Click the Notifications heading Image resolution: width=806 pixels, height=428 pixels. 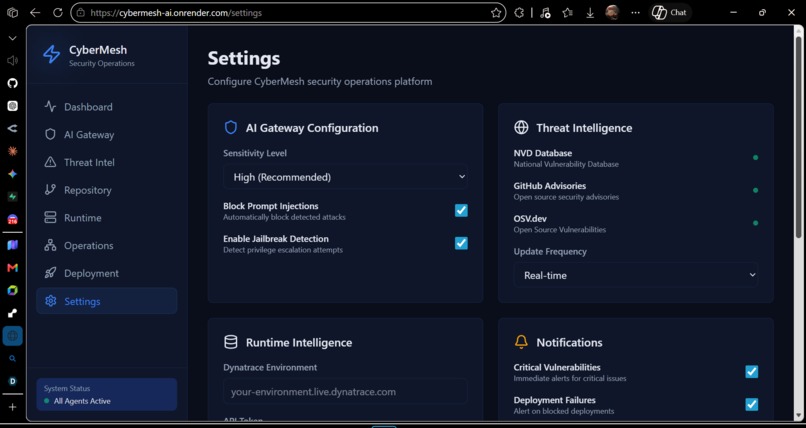tap(569, 343)
